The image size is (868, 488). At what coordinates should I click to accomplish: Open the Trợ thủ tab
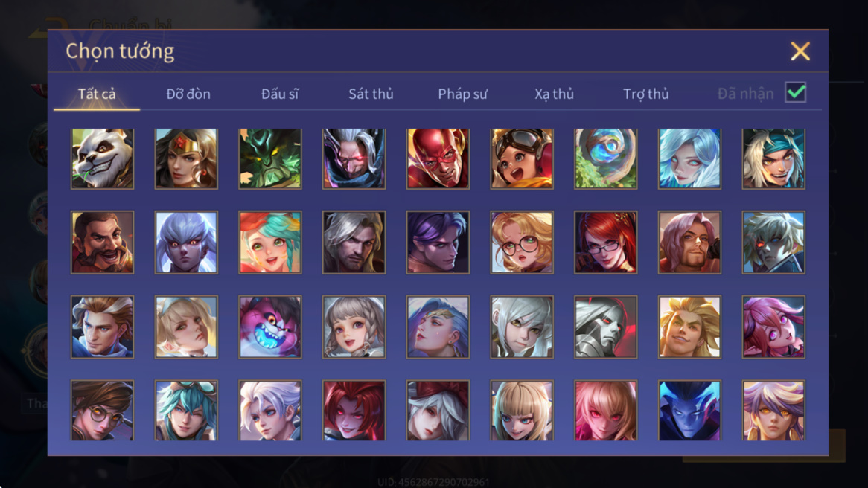[646, 94]
